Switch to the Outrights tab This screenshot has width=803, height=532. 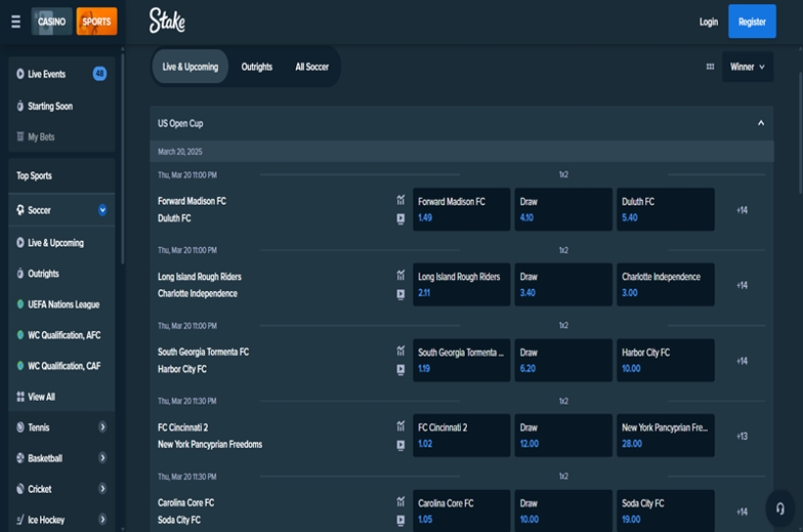coord(257,67)
